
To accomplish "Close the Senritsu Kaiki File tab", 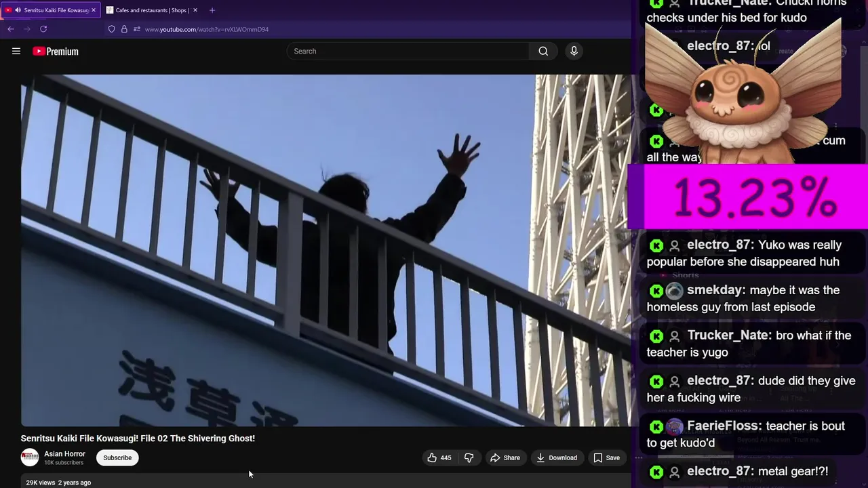I will (x=94, y=10).
